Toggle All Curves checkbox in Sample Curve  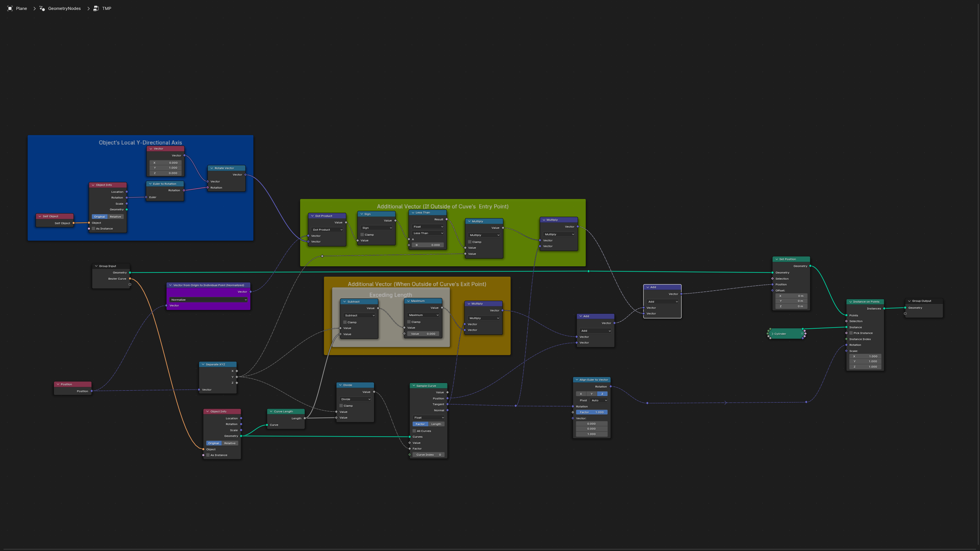point(414,431)
